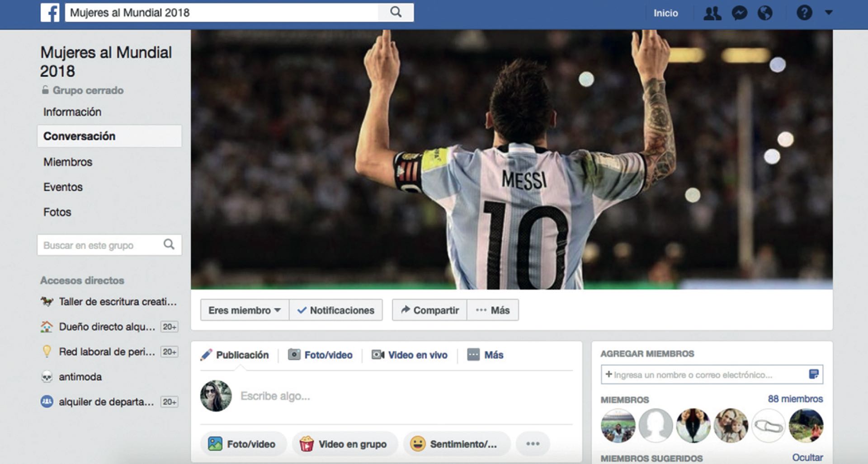Click the contact book icon in add members field

click(x=813, y=374)
